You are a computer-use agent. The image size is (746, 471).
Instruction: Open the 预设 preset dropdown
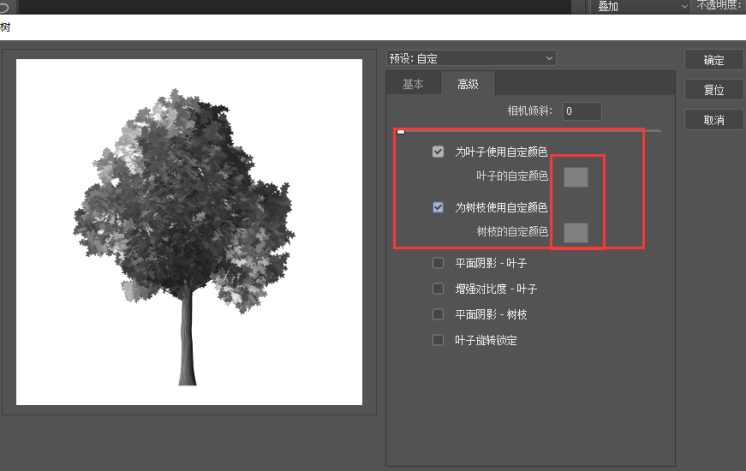[471, 59]
